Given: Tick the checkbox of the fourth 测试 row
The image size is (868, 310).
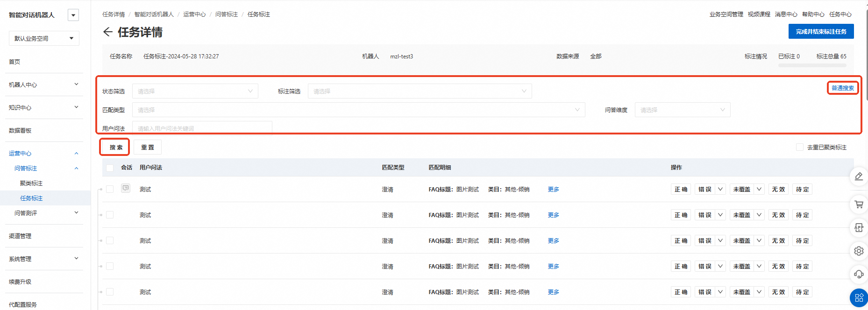Looking at the screenshot, I should click(x=110, y=266).
